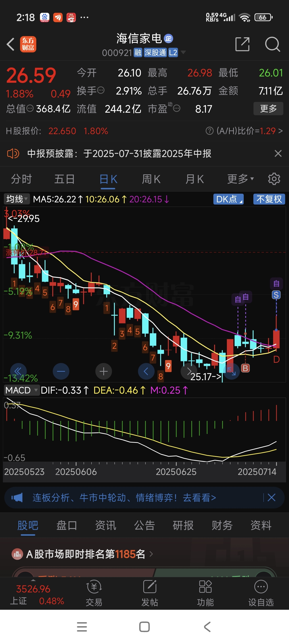The image size is (289, 644).
Task: Tap the 深股通 badge
Action: (x=155, y=53)
